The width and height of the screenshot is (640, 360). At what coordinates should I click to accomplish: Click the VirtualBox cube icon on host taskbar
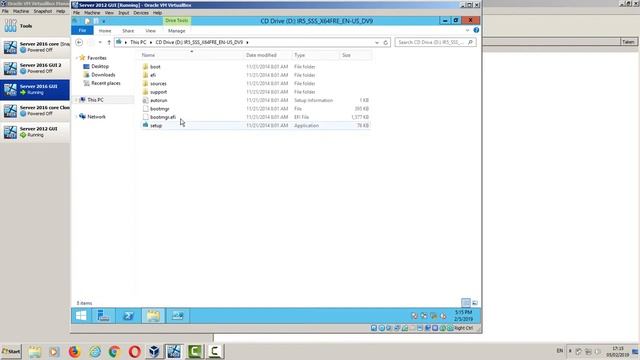click(x=154, y=351)
